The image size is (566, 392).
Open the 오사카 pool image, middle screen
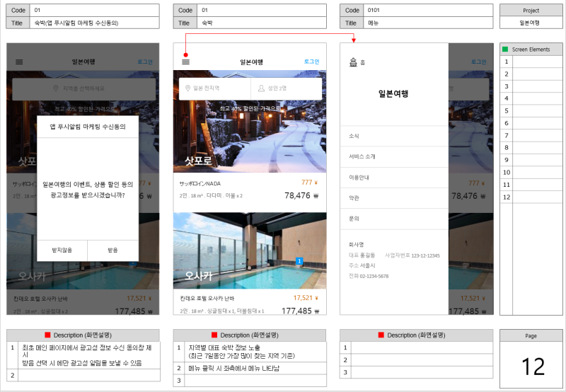(x=250, y=250)
